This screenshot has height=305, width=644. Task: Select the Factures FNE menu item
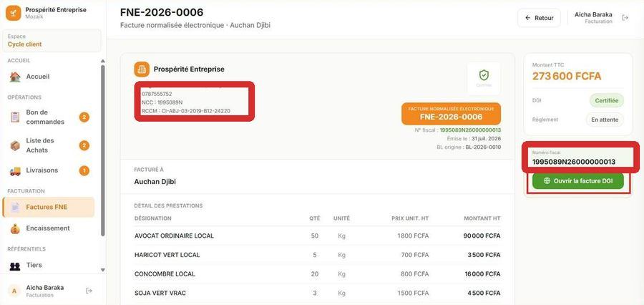point(49,207)
